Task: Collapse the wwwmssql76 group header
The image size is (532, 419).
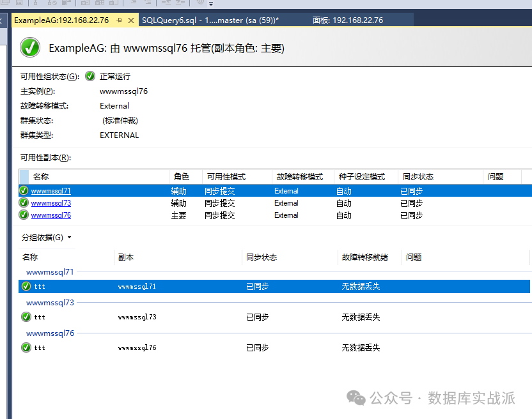Action: click(50, 333)
